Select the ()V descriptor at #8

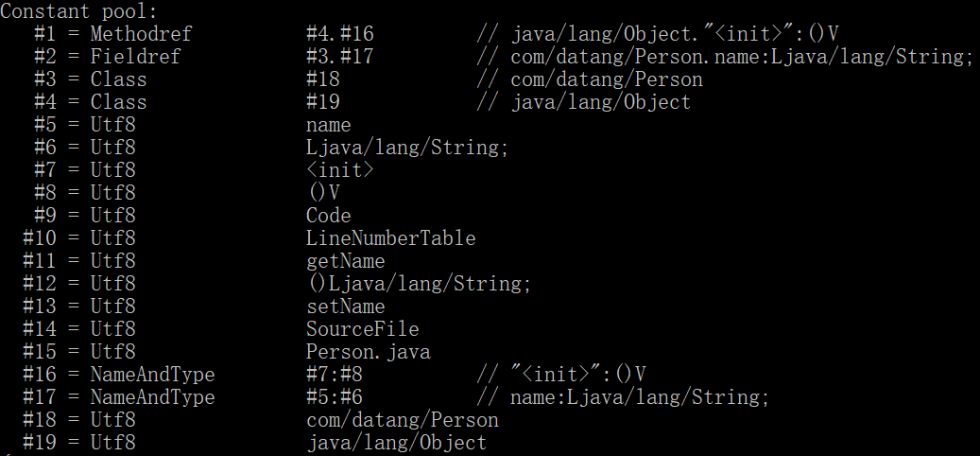[323, 192]
